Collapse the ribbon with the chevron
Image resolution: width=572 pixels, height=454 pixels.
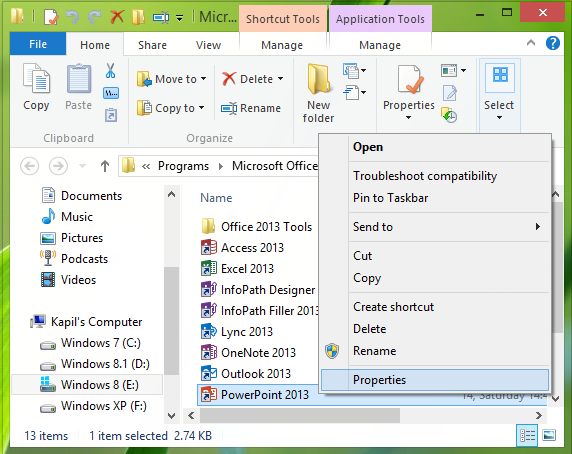click(x=531, y=43)
